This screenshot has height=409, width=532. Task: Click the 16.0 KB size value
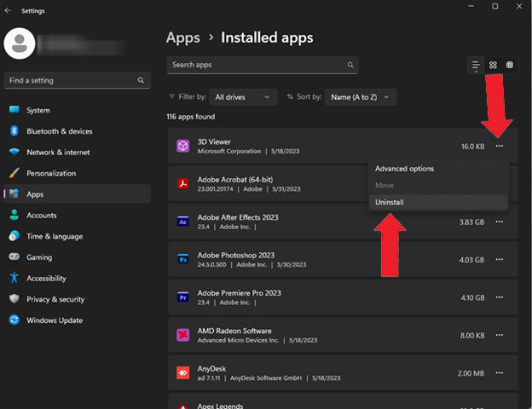pyautogui.click(x=472, y=147)
